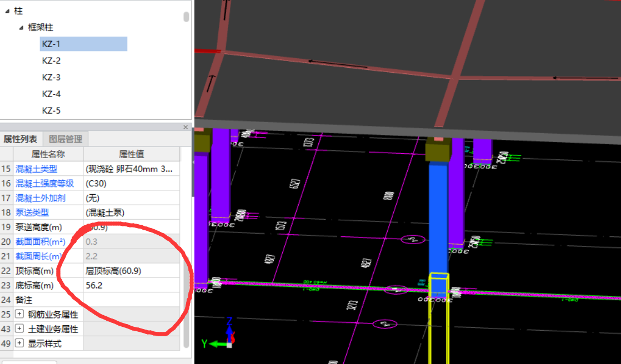Select row 22 顶标高(m) label
The width and height of the screenshot is (621, 364).
[x=34, y=271]
